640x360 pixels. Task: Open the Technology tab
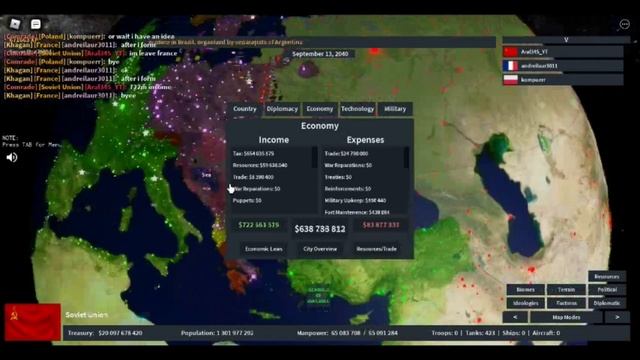click(x=358, y=109)
